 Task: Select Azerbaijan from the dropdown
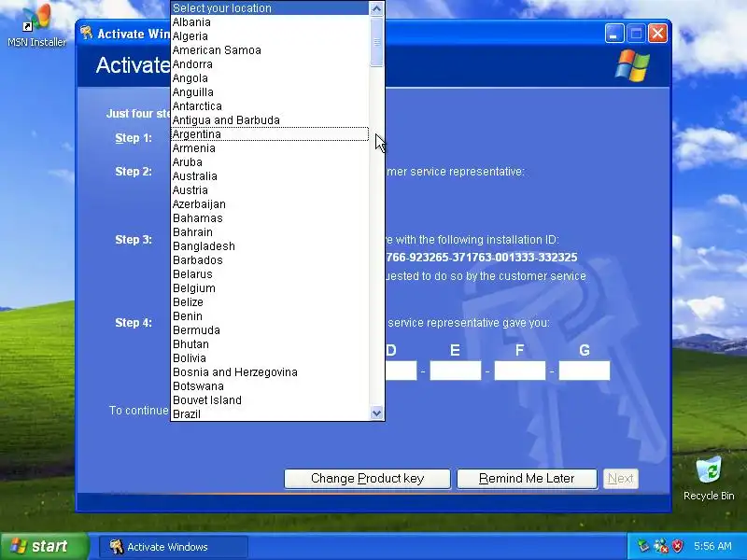tap(270, 204)
